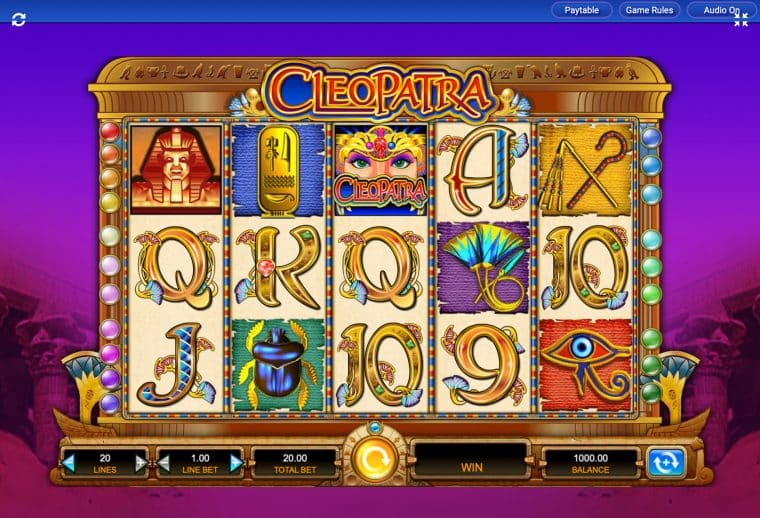Open the Game Rules
The width and height of the screenshot is (760, 518).
pyautogui.click(x=649, y=10)
